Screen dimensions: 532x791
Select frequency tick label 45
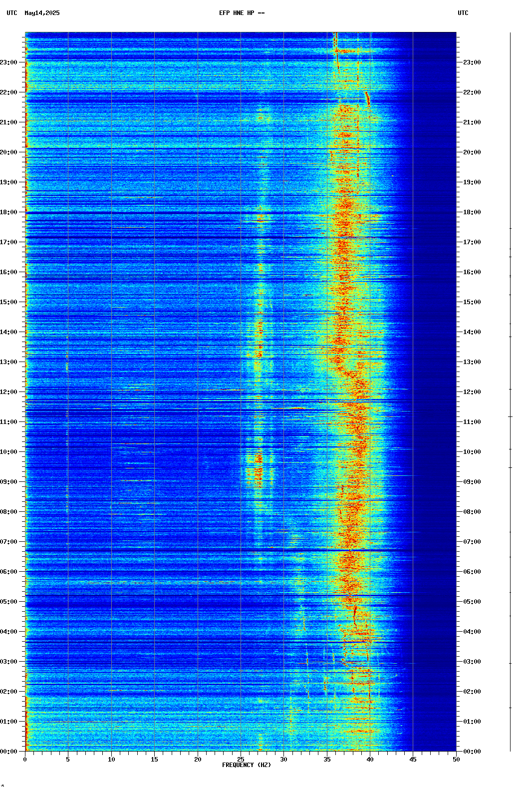point(413,760)
